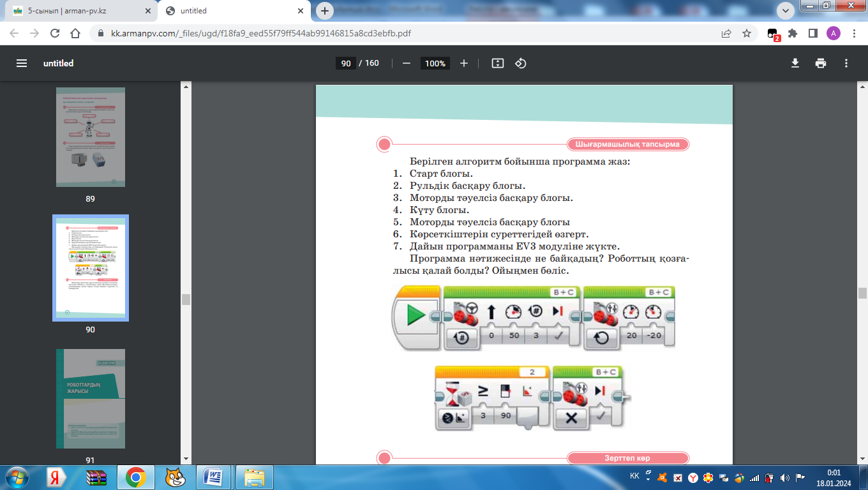Click the Wait block labeled 2 in diagram
The image size is (868, 490).
pos(491,397)
